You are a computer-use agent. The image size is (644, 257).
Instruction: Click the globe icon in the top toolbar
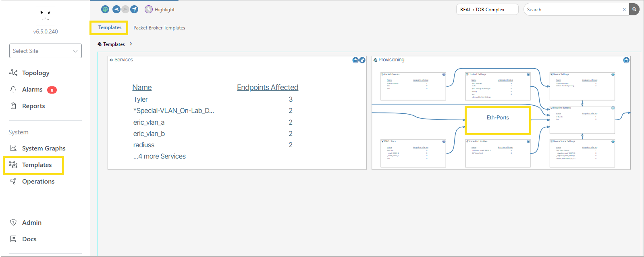[x=105, y=9]
